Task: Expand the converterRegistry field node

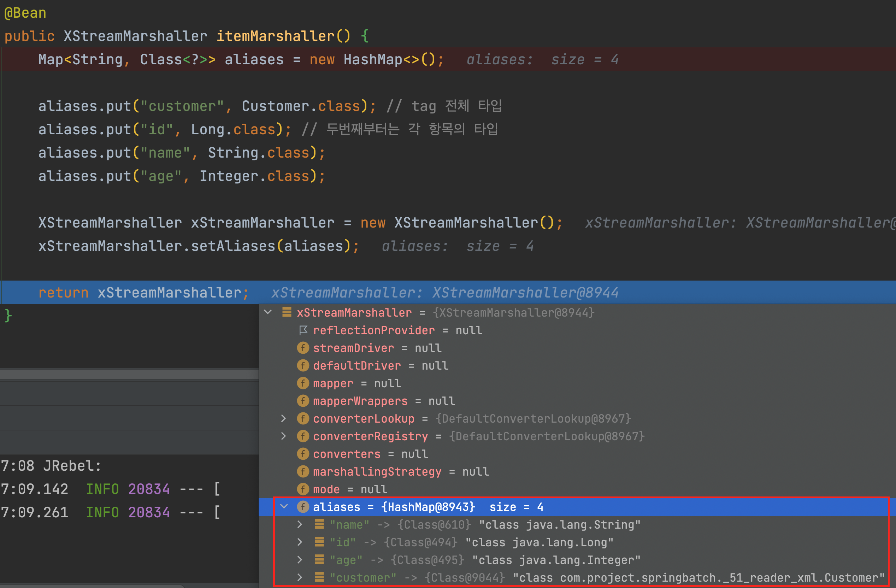Action: tap(283, 436)
